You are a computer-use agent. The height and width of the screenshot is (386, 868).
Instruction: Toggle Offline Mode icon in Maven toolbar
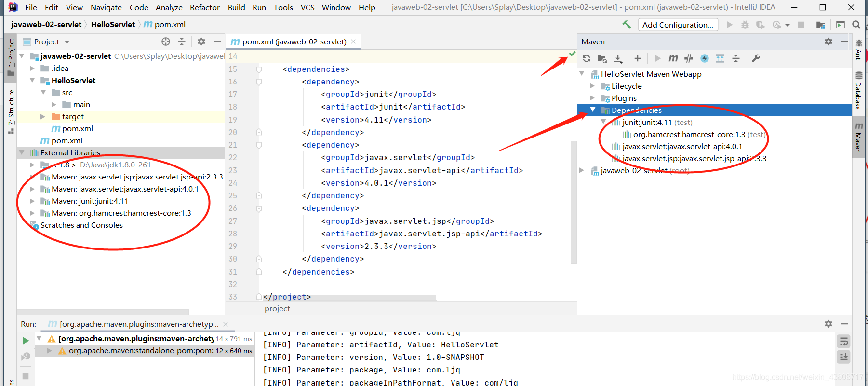click(705, 58)
